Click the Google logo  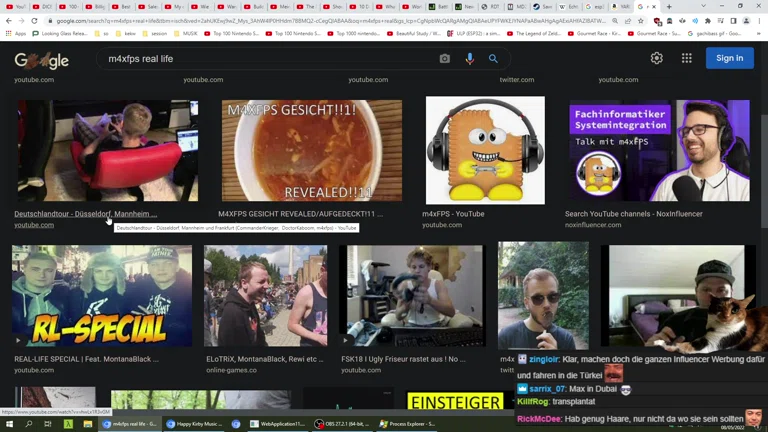42,60
